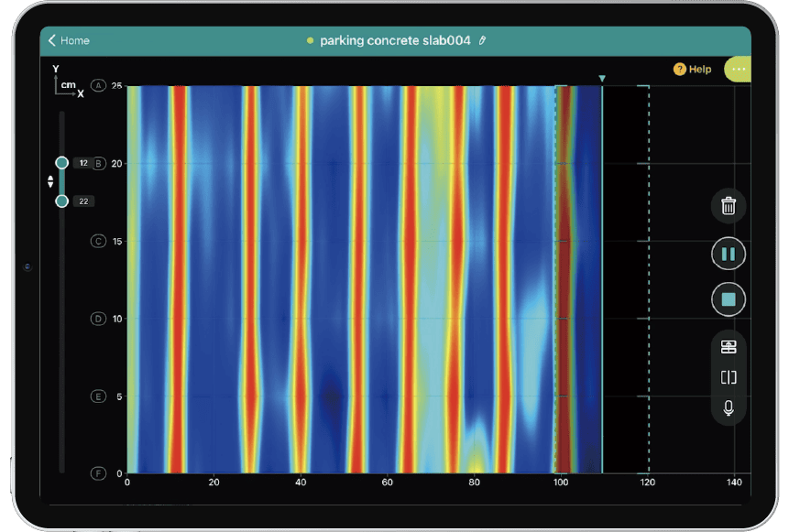Click the depth range up-down arrows
This screenshot has height=532, width=789.
50,182
